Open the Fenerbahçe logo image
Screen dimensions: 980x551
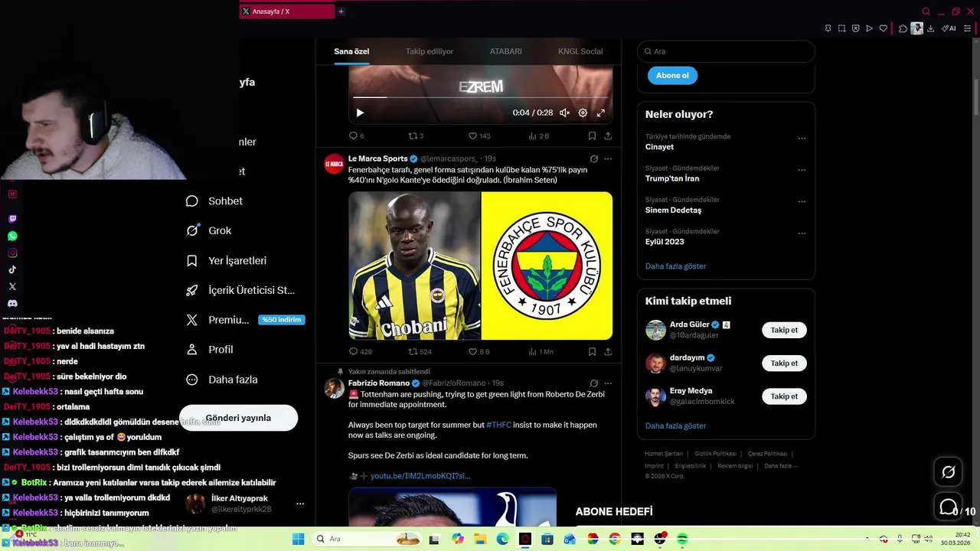pyautogui.click(x=547, y=266)
